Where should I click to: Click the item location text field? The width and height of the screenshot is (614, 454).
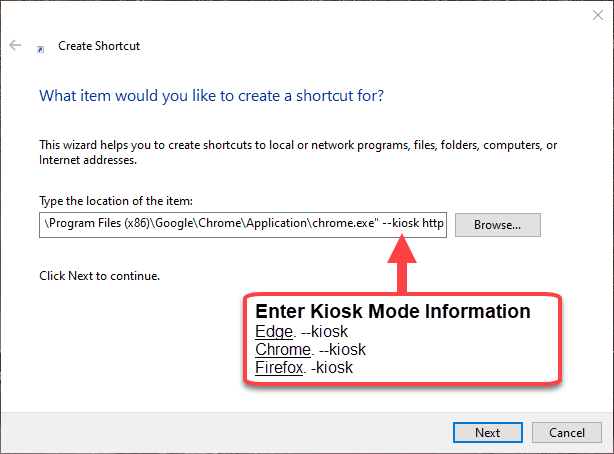pos(243,225)
